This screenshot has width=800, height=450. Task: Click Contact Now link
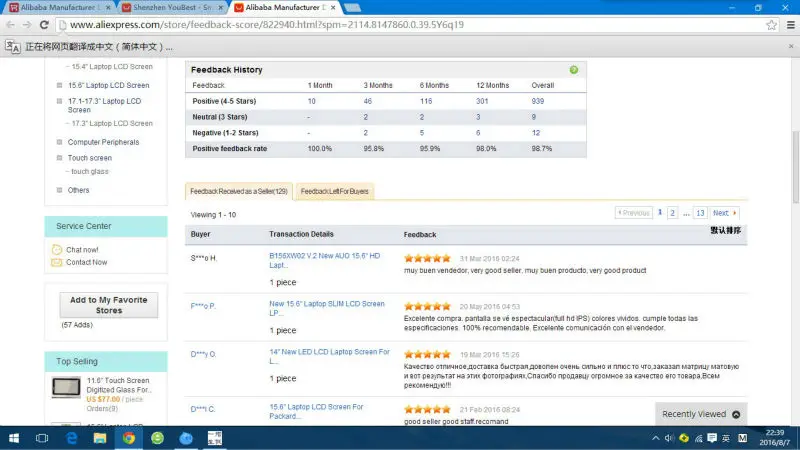pyautogui.click(x=86, y=262)
